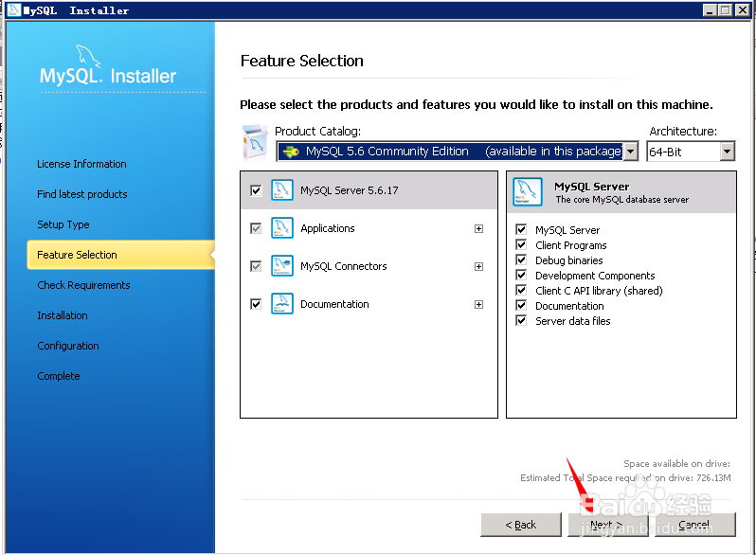Minimize the MySQL Installer window
The width and height of the screenshot is (756, 555).
pos(710,10)
